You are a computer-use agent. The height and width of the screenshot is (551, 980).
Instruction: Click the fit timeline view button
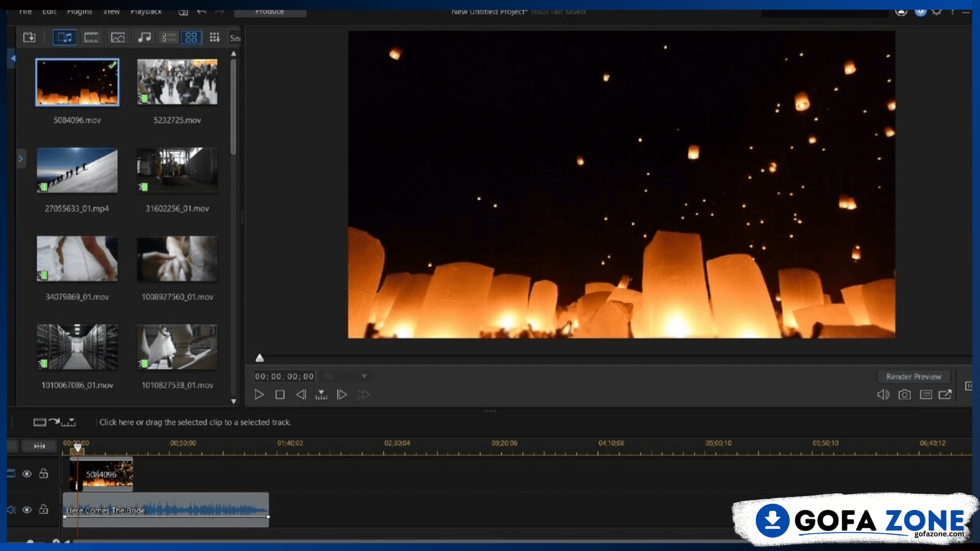(39, 446)
